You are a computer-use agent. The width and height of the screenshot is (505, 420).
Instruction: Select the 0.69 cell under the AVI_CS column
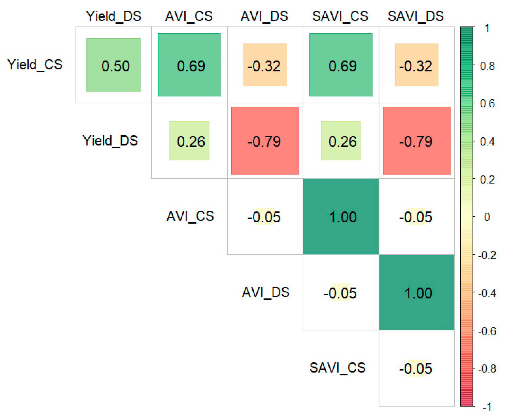[x=189, y=65]
